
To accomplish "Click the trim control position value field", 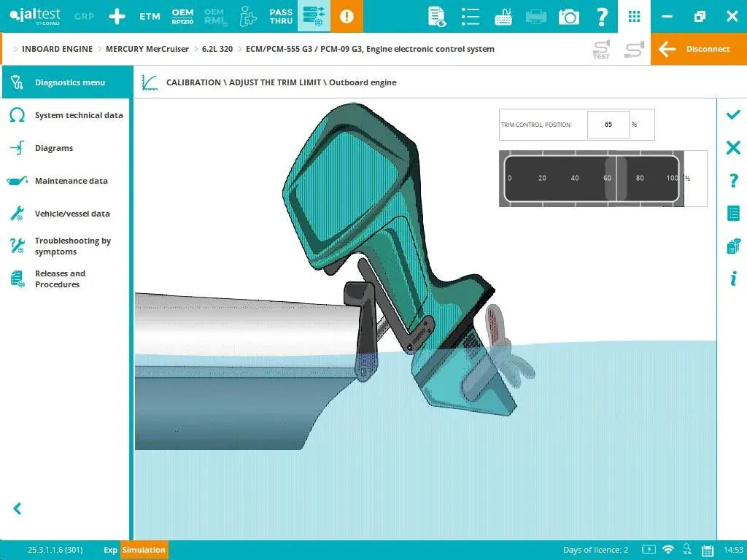I will click(x=608, y=124).
